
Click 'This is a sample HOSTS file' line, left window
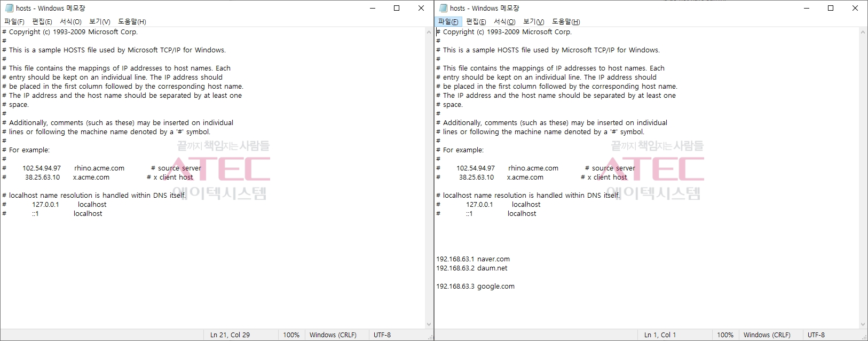(x=114, y=50)
